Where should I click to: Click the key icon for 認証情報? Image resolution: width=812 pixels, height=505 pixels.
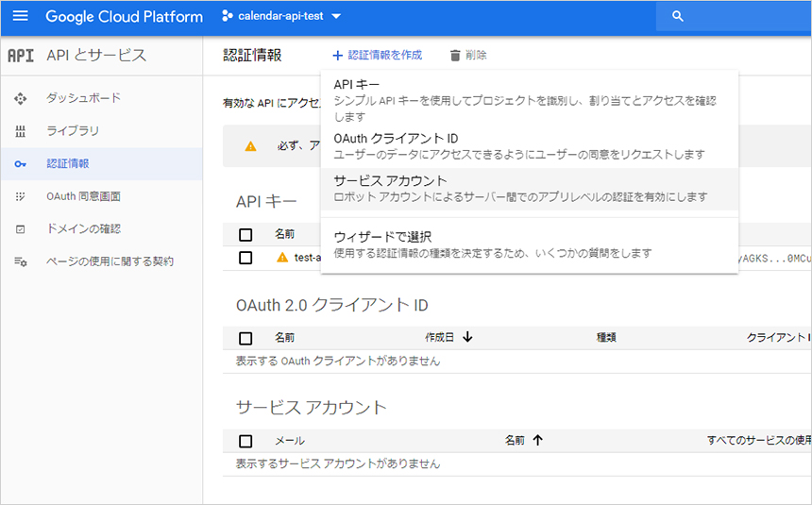pyautogui.click(x=20, y=164)
